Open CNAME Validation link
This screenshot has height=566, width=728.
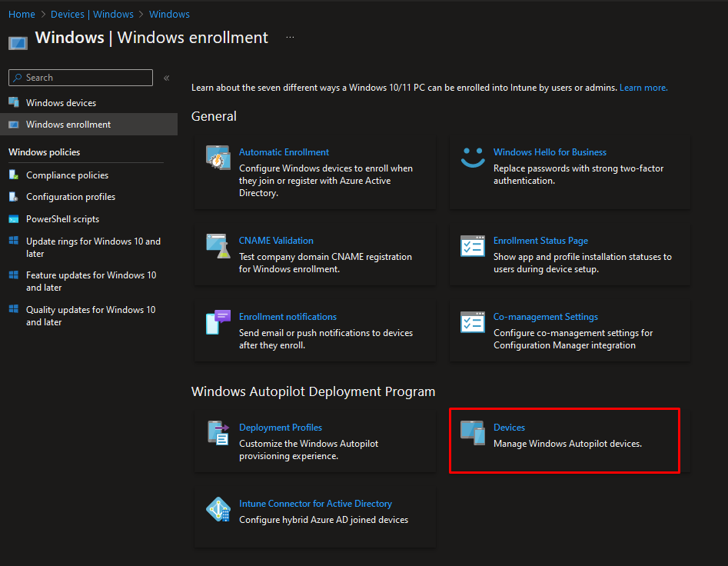click(276, 241)
